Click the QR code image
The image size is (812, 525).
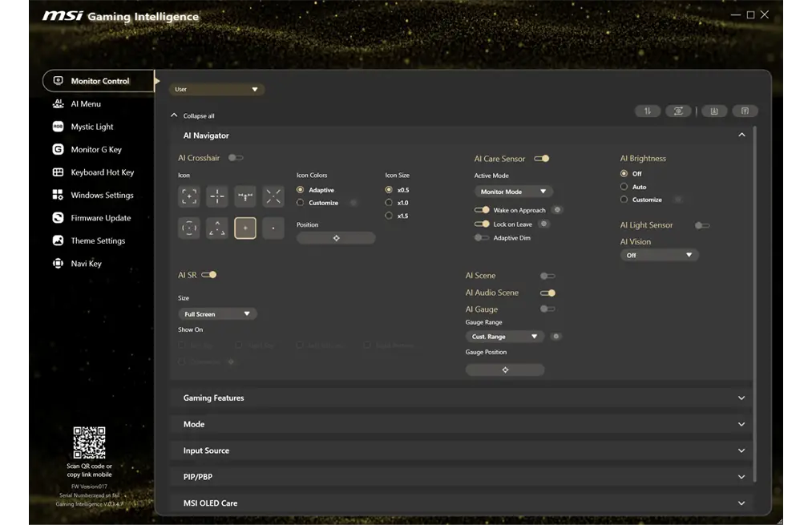[x=89, y=442]
